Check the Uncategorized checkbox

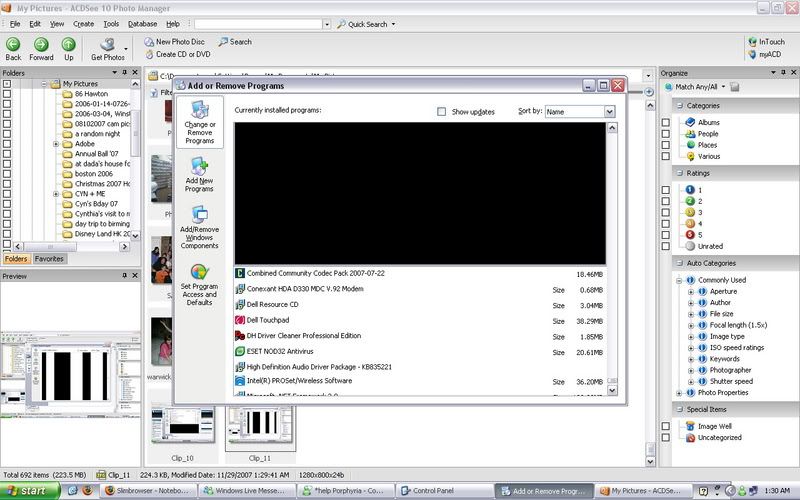(666, 438)
